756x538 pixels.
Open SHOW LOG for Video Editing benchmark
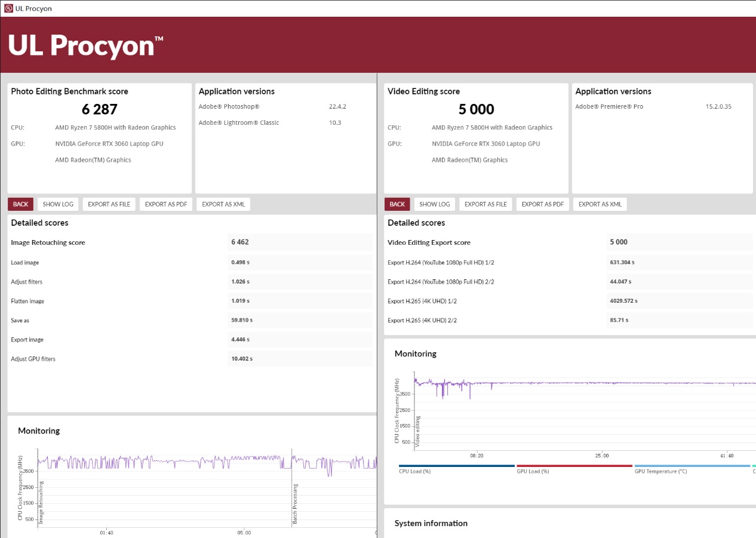coord(435,204)
